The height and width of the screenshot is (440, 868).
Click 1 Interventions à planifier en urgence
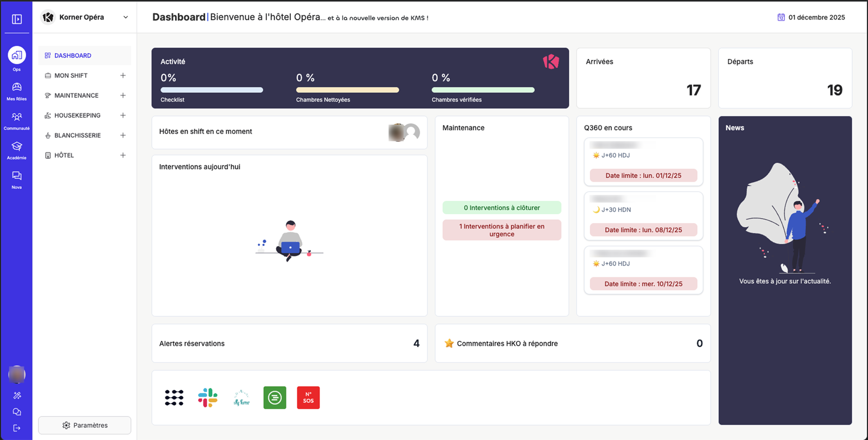click(502, 230)
